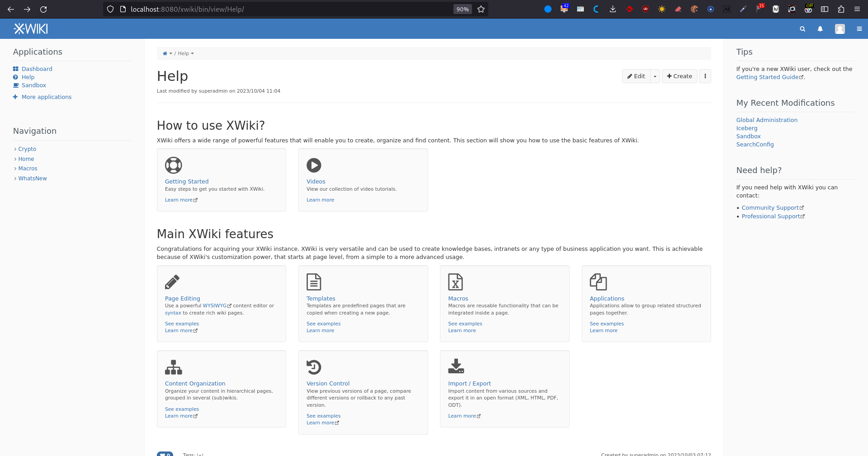Click the Content Organization sitemap icon
This screenshot has height=456, width=868.
tap(174, 367)
